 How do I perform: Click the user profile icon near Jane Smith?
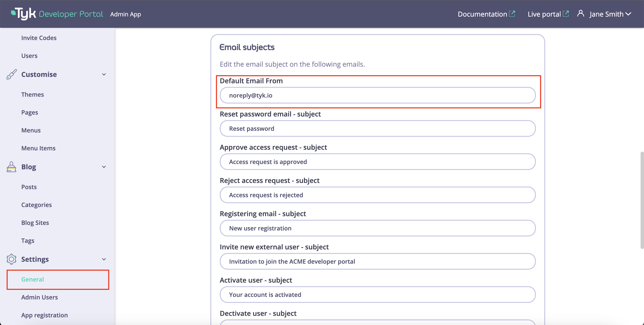pyautogui.click(x=581, y=13)
